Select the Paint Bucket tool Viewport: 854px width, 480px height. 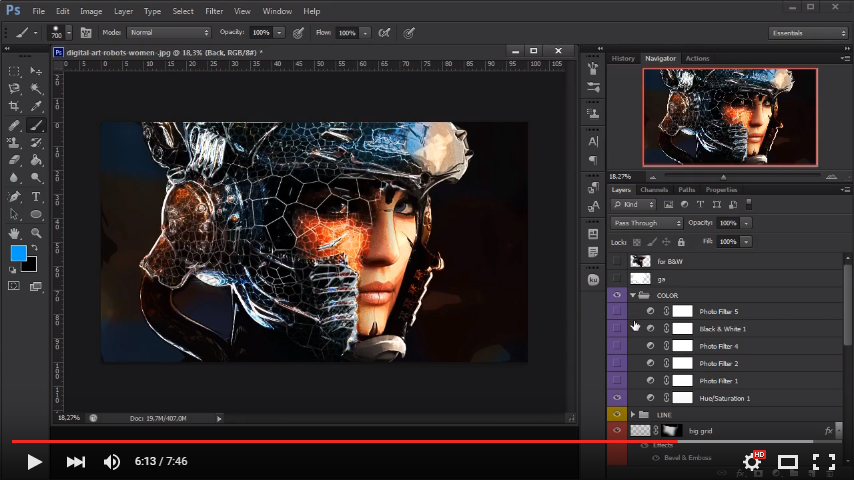(36, 160)
